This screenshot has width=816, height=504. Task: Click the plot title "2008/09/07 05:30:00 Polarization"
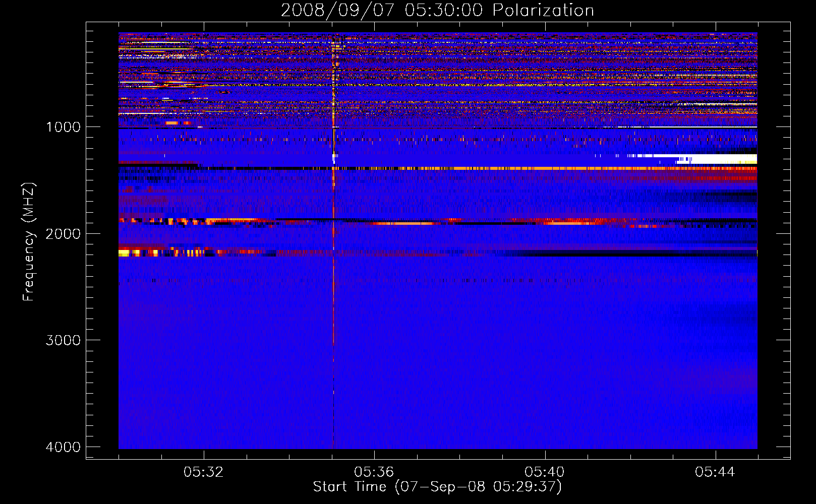(437, 10)
